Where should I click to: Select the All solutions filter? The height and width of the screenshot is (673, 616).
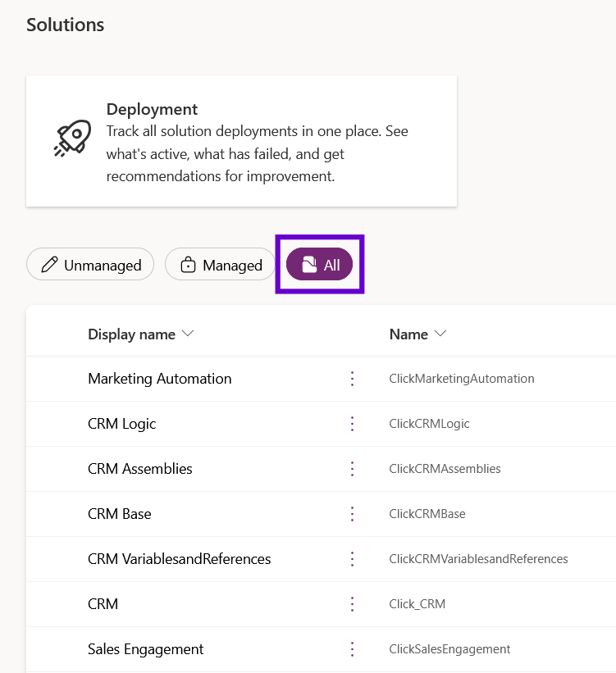(320, 265)
